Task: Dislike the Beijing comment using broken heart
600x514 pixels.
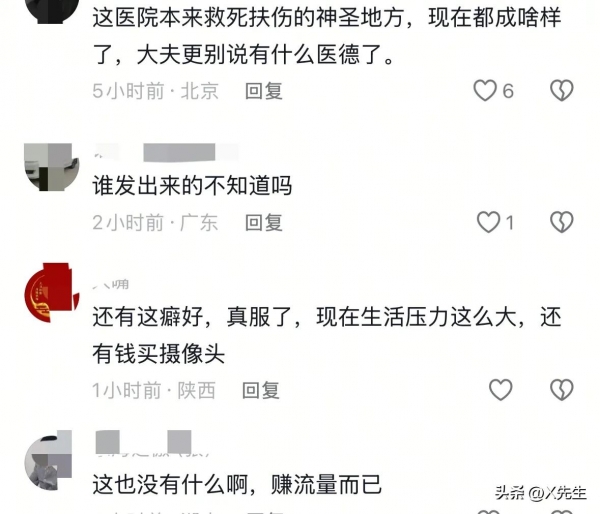Action: [x=561, y=91]
